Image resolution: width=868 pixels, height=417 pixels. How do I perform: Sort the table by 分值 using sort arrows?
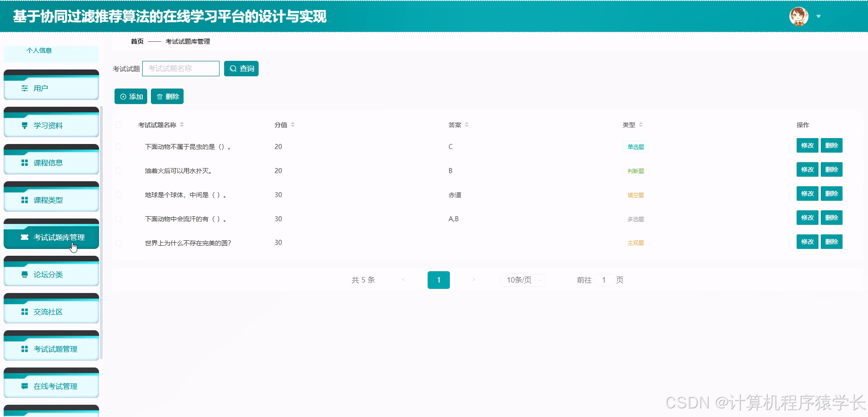(293, 124)
